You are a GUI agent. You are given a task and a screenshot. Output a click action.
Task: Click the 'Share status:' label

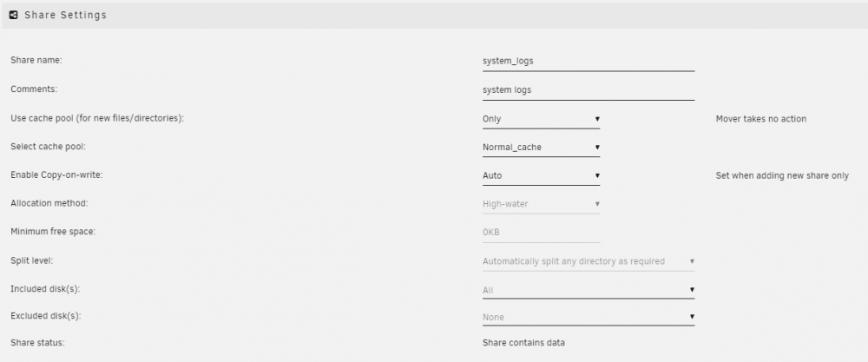37,343
